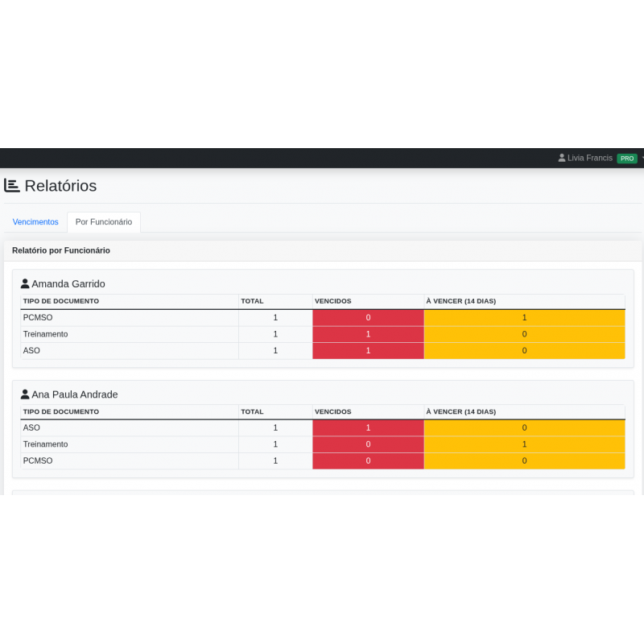Click Amanda Garrido's red Vencidos cell for Treinamento
The width and height of the screenshot is (644, 644).
point(368,334)
